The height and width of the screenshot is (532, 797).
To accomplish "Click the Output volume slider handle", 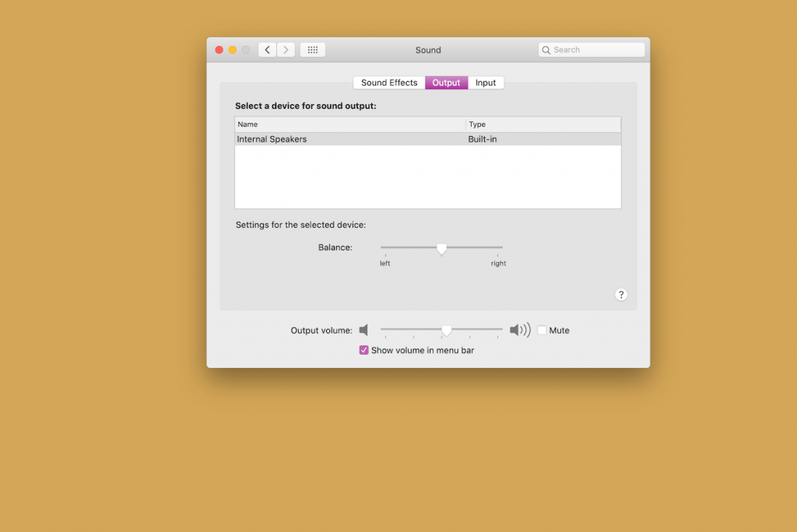I will [446, 330].
